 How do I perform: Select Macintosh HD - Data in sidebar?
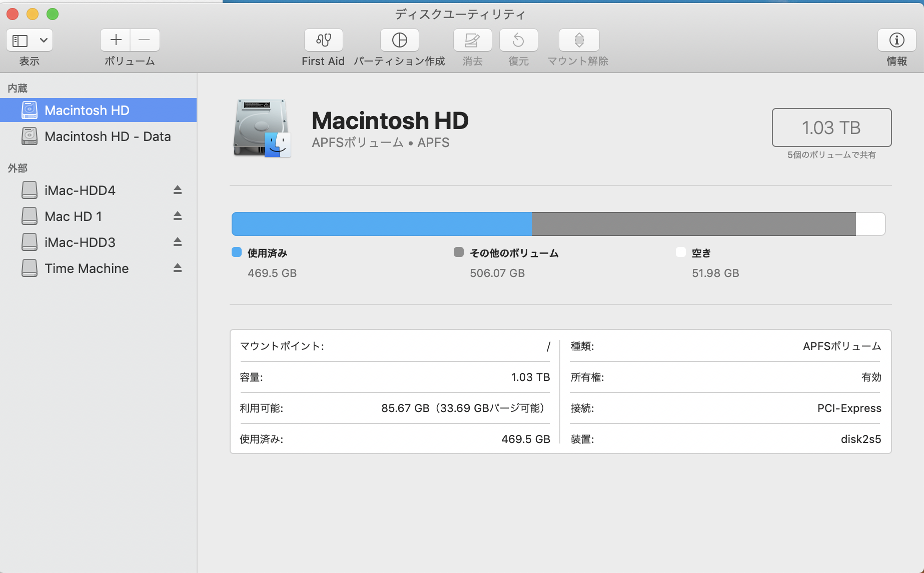[107, 136]
